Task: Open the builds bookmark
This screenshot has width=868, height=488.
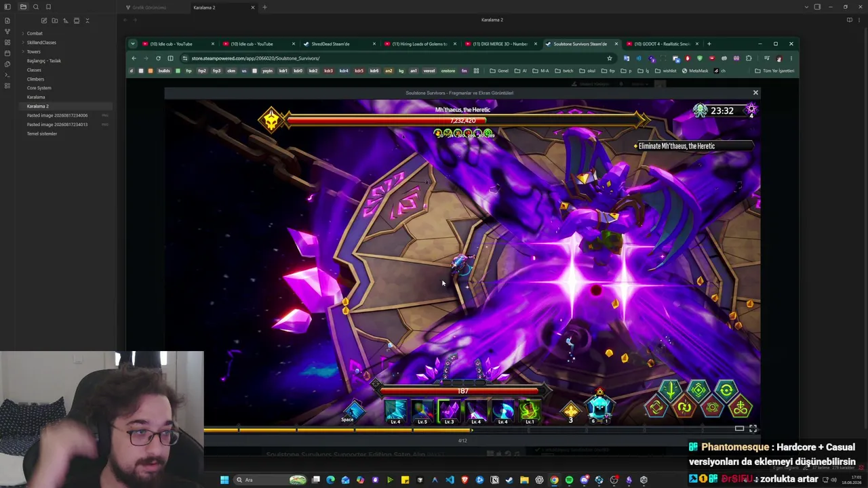Action: pyautogui.click(x=164, y=70)
